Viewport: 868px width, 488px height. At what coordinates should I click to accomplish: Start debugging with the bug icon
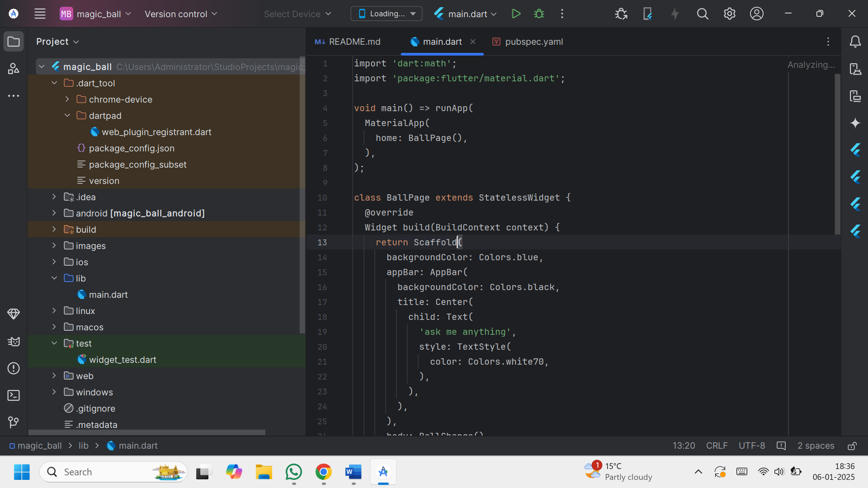pos(539,14)
